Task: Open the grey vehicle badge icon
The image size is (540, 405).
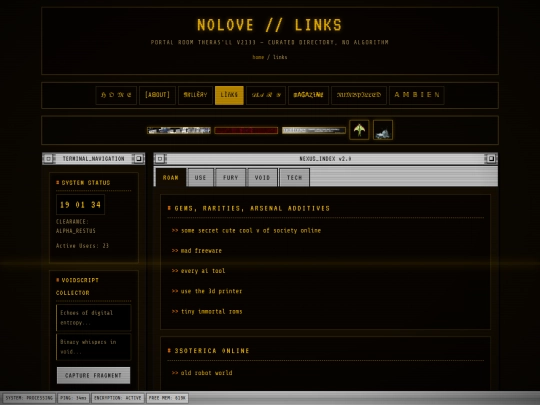Action: (x=383, y=130)
